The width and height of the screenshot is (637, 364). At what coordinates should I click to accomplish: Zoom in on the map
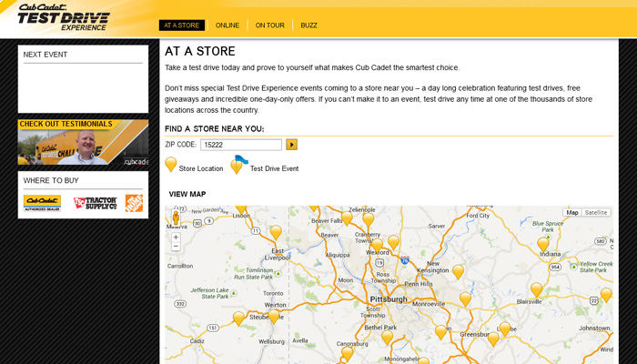coord(176,238)
